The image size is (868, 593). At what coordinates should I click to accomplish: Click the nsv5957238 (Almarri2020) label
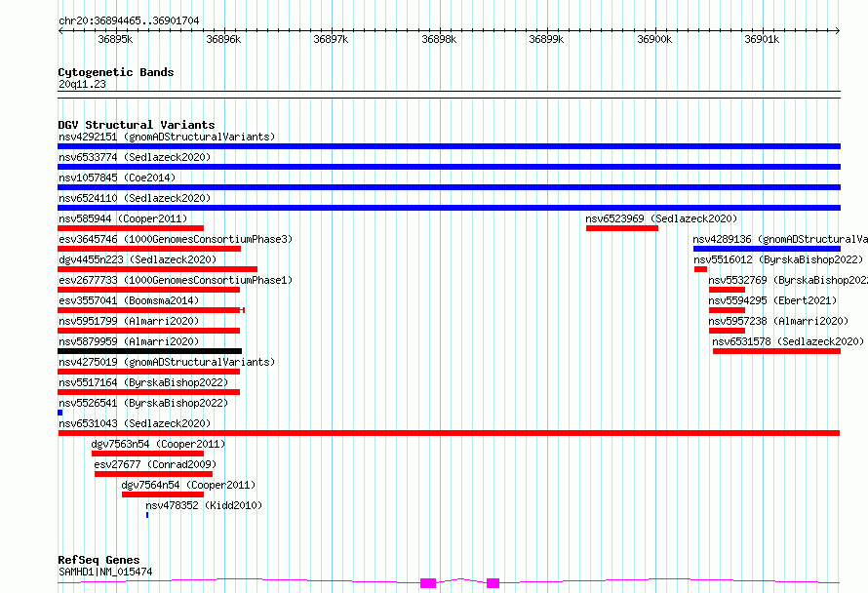(778, 321)
